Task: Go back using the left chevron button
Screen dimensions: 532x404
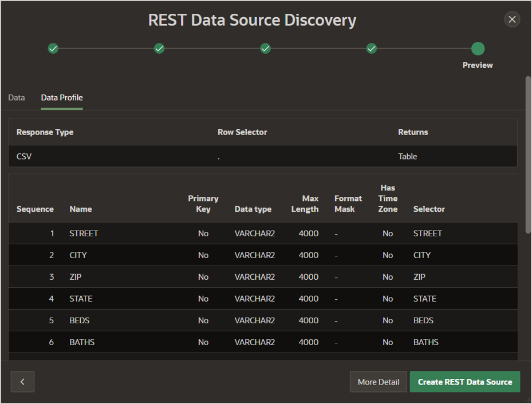Action: (22, 382)
